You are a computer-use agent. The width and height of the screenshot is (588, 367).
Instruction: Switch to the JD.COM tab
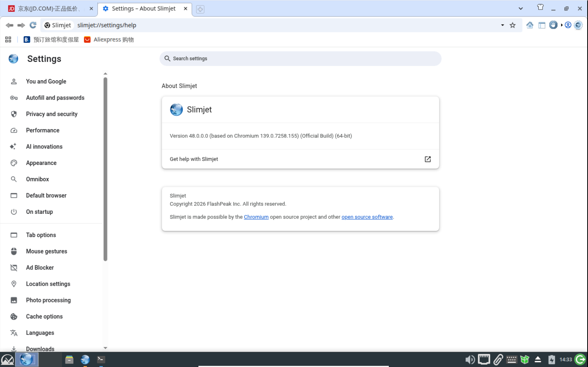pyautogui.click(x=49, y=8)
